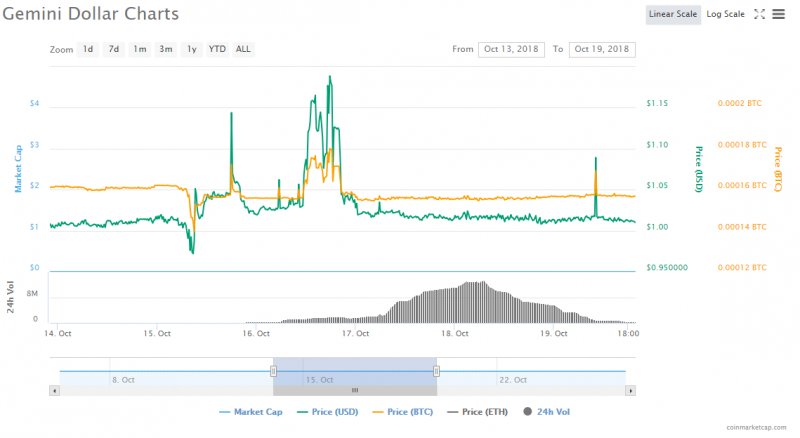The image size is (800, 438).
Task: Show ALL time range
Action: 243,49
